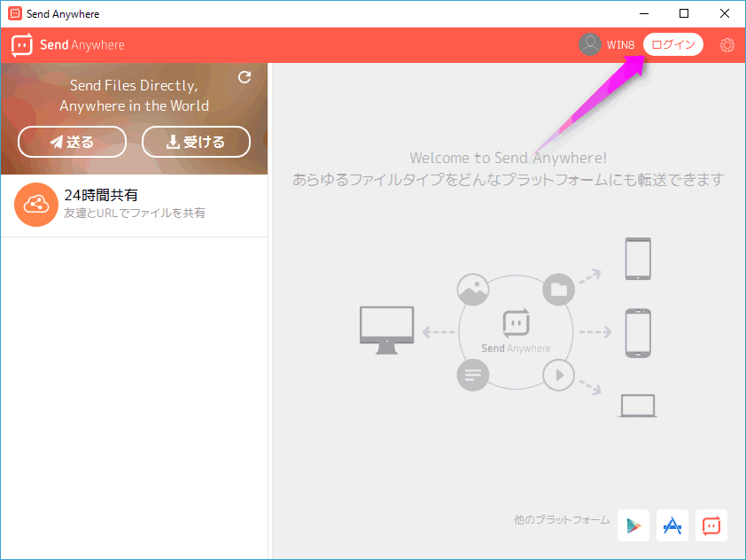Open settings via the gear icon
746x560 pixels.
point(727,45)
